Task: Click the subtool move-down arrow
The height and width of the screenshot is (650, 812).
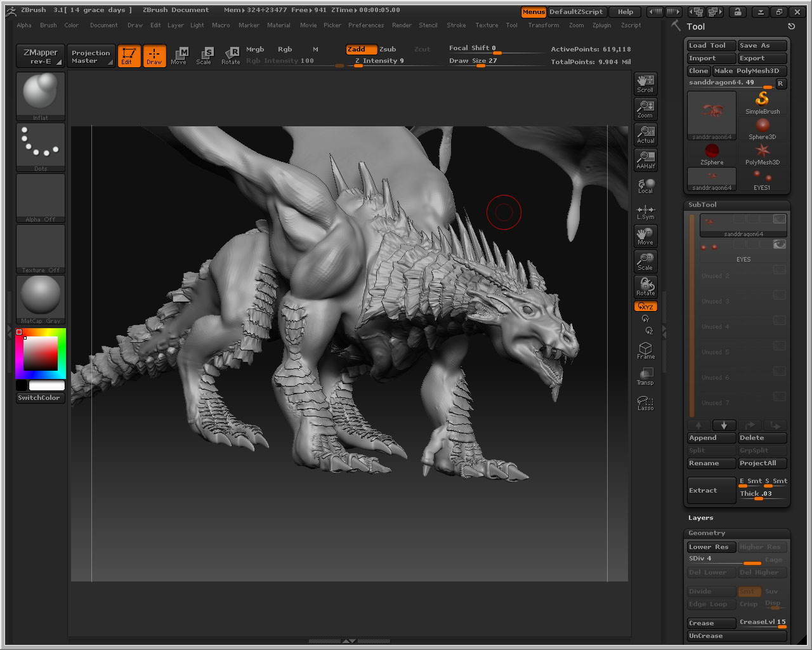Action: pyautogui.click(x=724, y=425)
